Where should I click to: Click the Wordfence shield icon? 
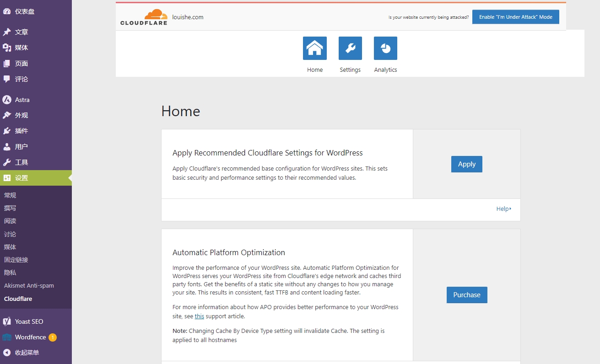(7, 337)
